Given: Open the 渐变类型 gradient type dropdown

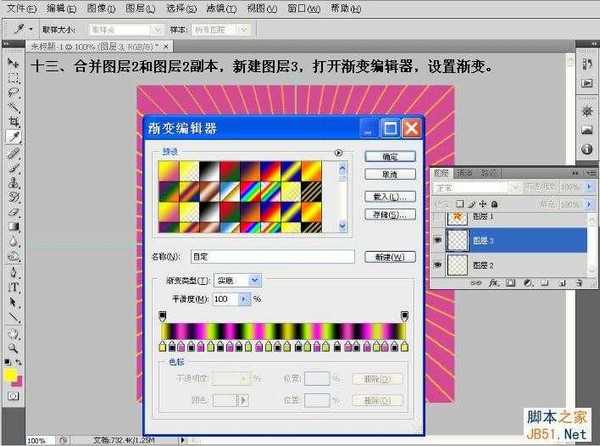Looking at the screenshot, I should pos(254,281).
